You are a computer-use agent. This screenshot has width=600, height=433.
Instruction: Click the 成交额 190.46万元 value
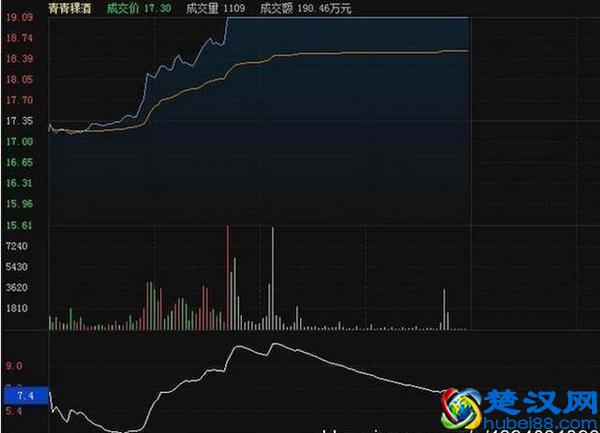[x=305, y=8]
